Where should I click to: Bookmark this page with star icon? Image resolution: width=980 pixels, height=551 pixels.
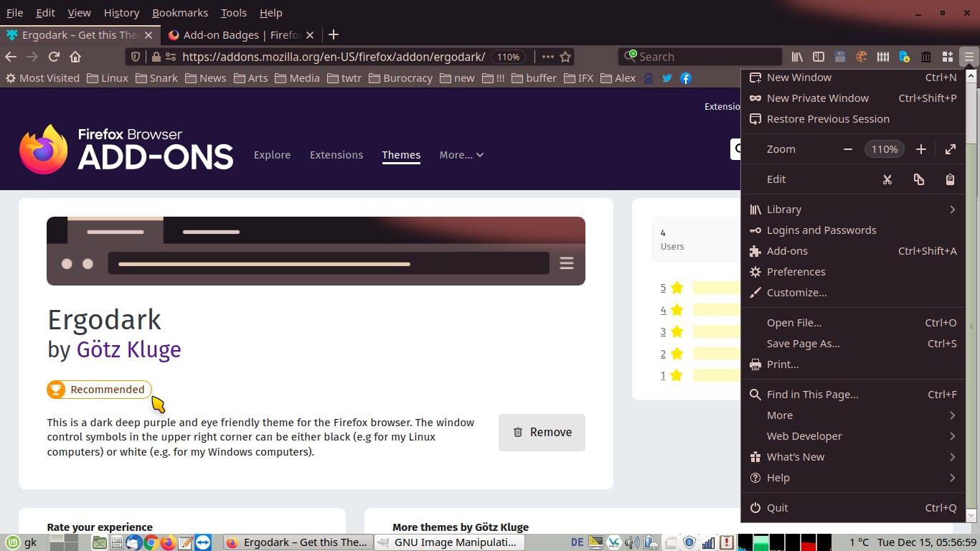pyautogui.click(x=565, y=57)
